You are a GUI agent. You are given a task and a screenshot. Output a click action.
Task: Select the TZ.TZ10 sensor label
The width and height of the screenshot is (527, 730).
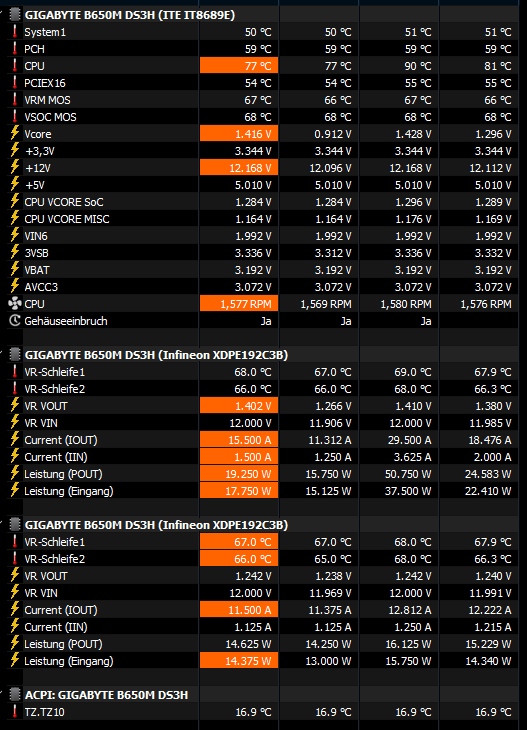point(44,712)
